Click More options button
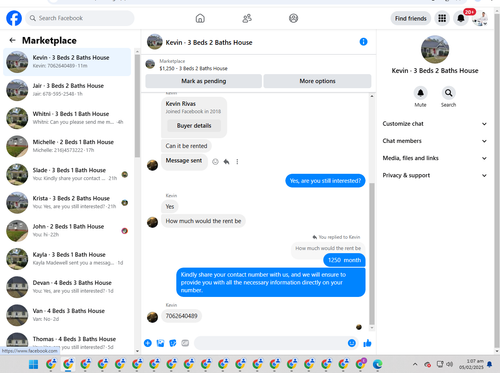 (317, 81)
